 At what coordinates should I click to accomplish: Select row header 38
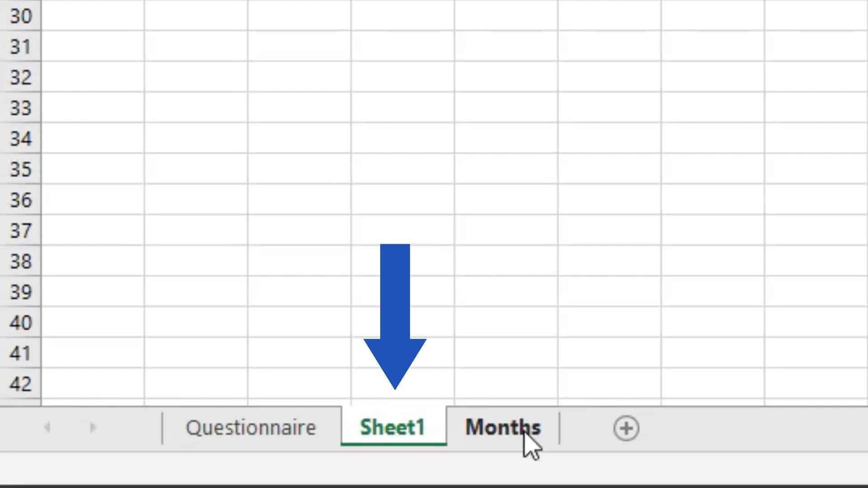click(20, 262)
